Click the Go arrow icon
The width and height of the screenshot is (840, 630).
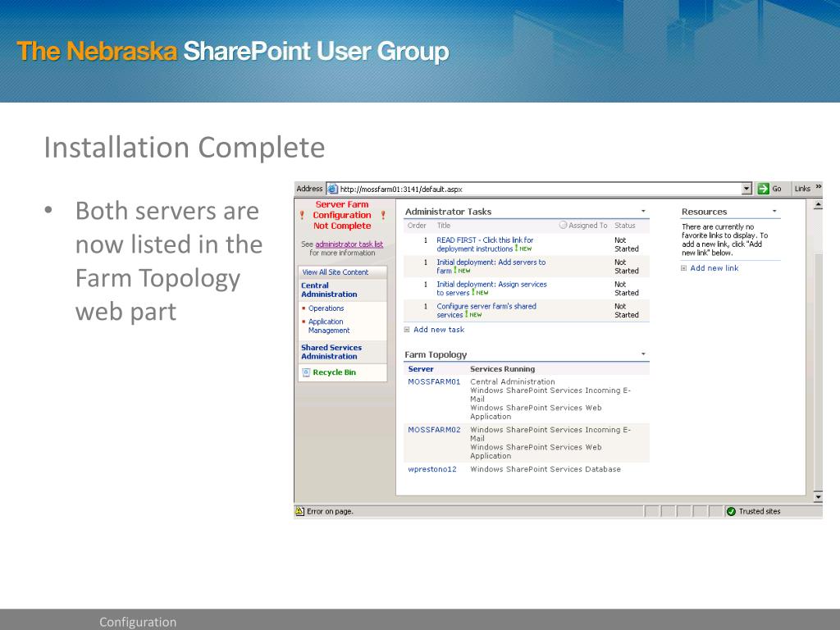[764, 189]
